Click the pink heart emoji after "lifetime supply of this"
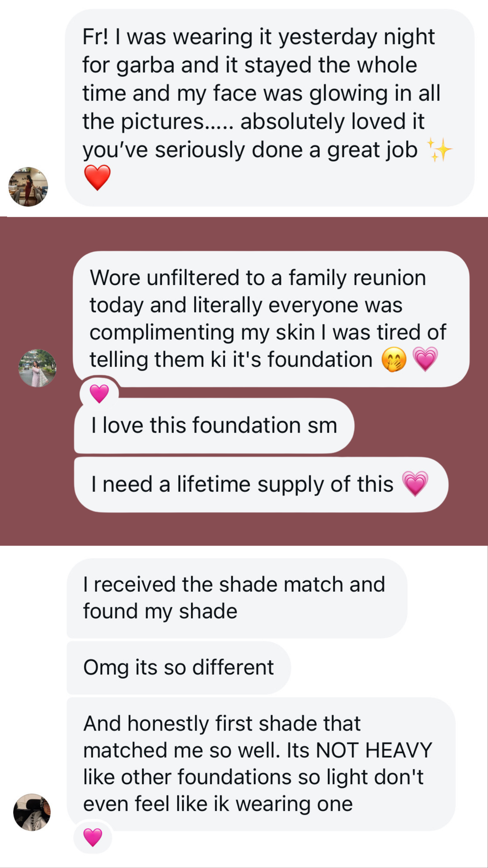Screen dimensions: 488x868 tap(415, 484)
